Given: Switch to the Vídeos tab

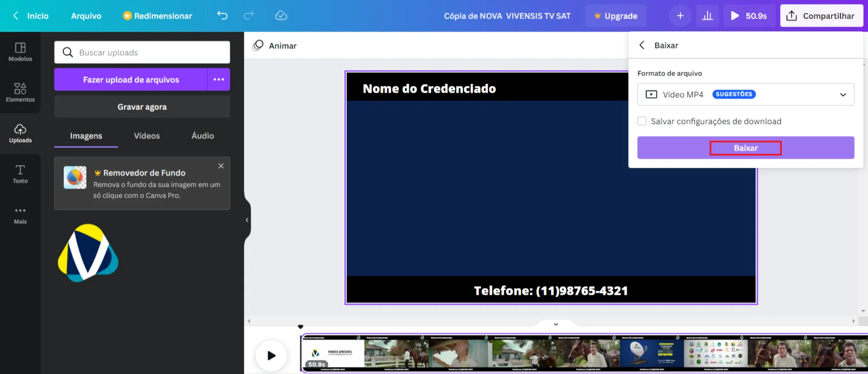Looking at the screenshot, I should pos(147,136).
